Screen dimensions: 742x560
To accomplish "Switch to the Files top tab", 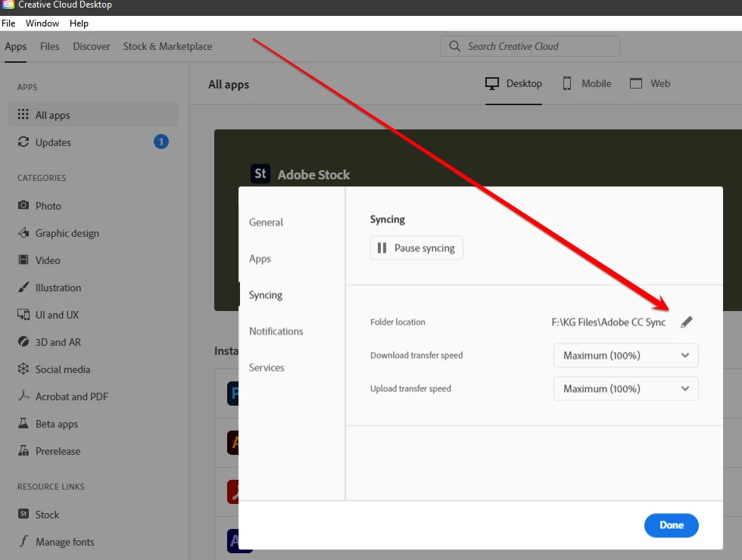I will click(x=50, y=46).
